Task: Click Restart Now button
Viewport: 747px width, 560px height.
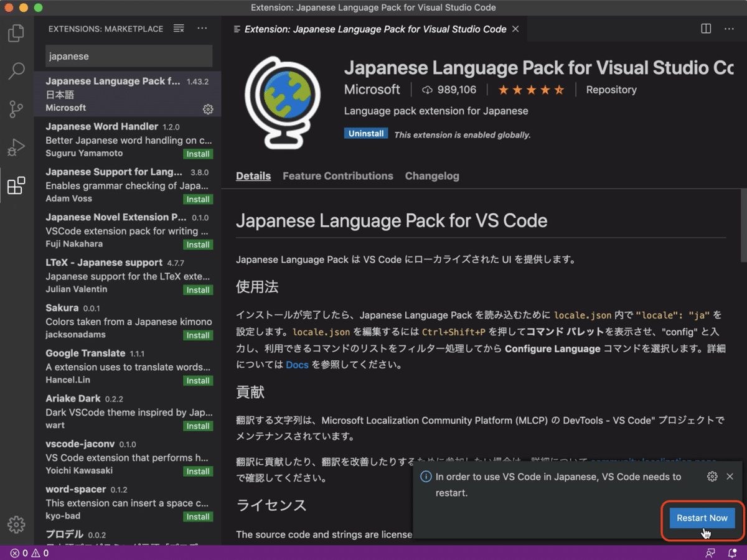Action: [702, 518]
